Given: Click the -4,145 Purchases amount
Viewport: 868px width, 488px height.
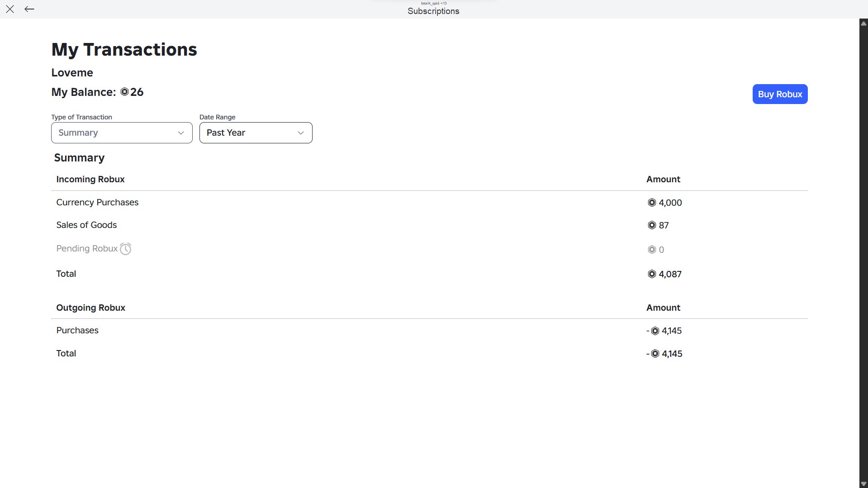Looking at the screenshot, I should coord(664,331).
